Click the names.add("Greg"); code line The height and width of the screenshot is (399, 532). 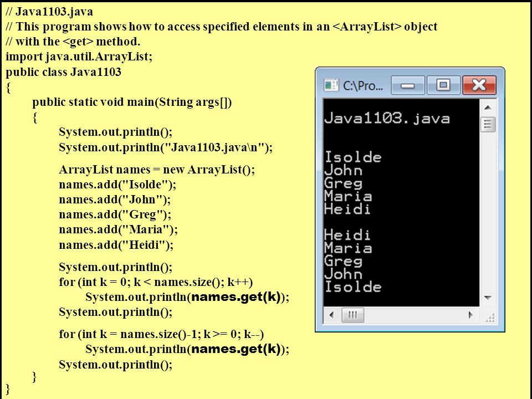[x=115, y=214]
